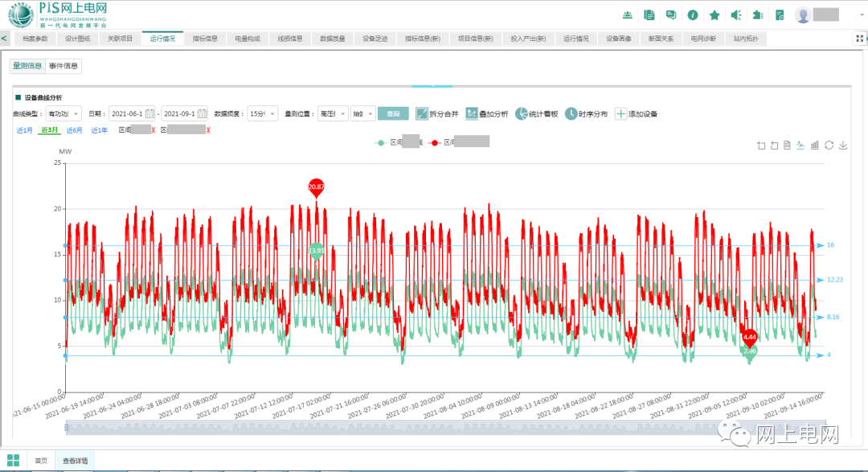Switch chart to line type icon
This screenshot has width=868, height=472.
coord(800,146)
